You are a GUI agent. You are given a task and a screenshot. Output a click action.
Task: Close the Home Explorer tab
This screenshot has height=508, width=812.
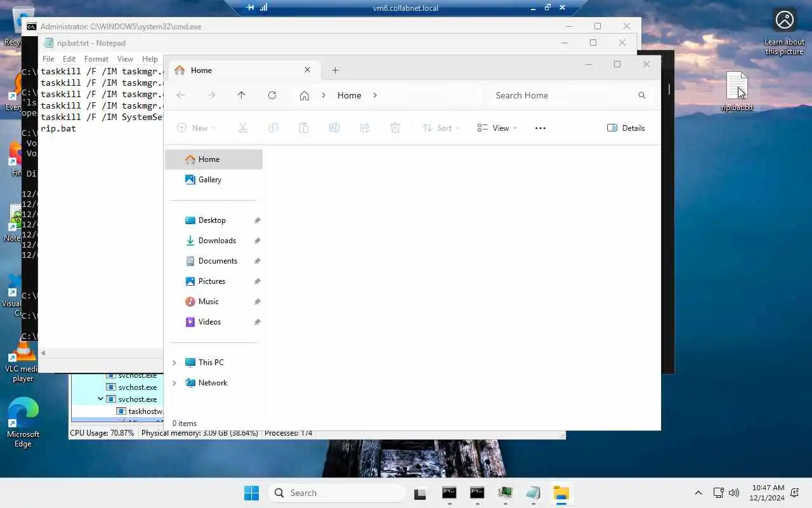pos(308,70)
